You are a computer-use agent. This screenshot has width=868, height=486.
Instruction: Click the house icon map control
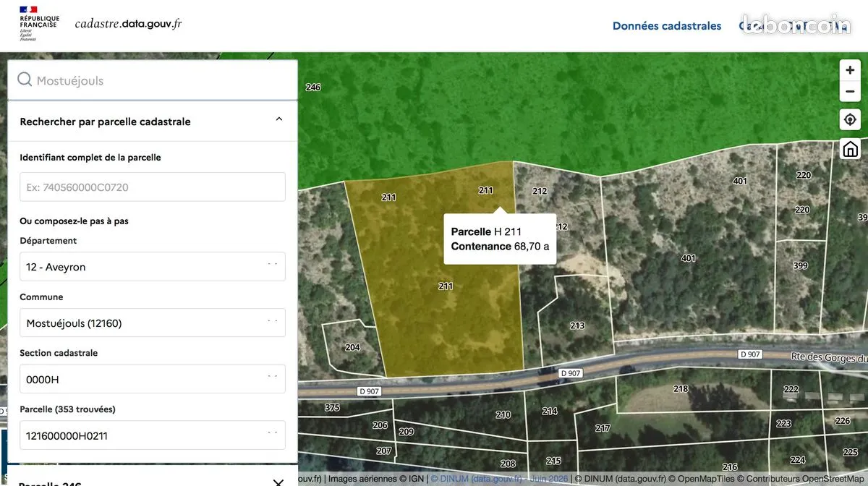850,149
